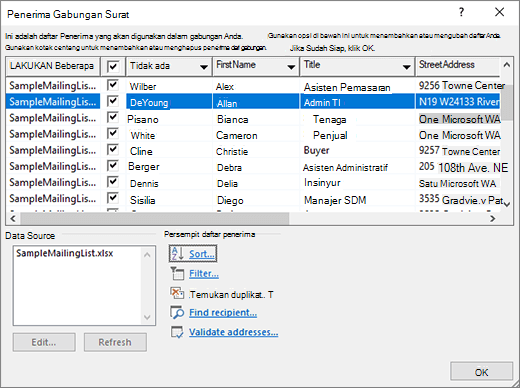520x388 pixels.
Task: Uncheck the White row checkbox
Action: coord(113,134)
